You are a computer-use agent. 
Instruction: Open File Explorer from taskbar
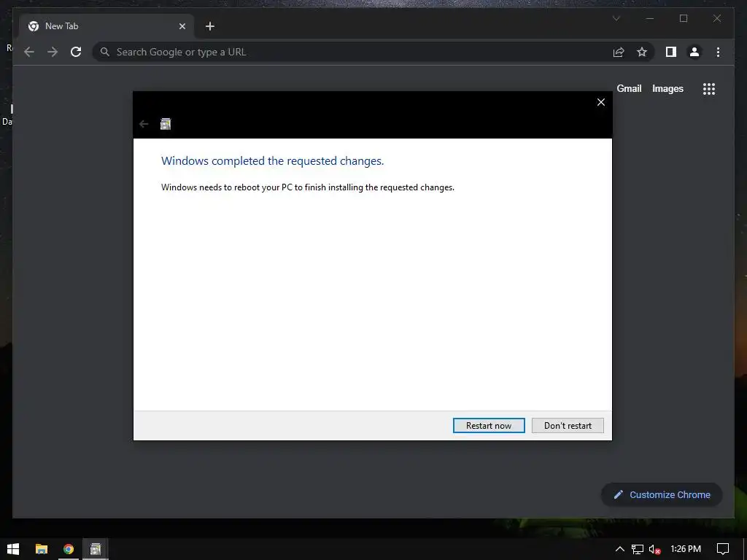pyautogui.click(x=42, y=549)
